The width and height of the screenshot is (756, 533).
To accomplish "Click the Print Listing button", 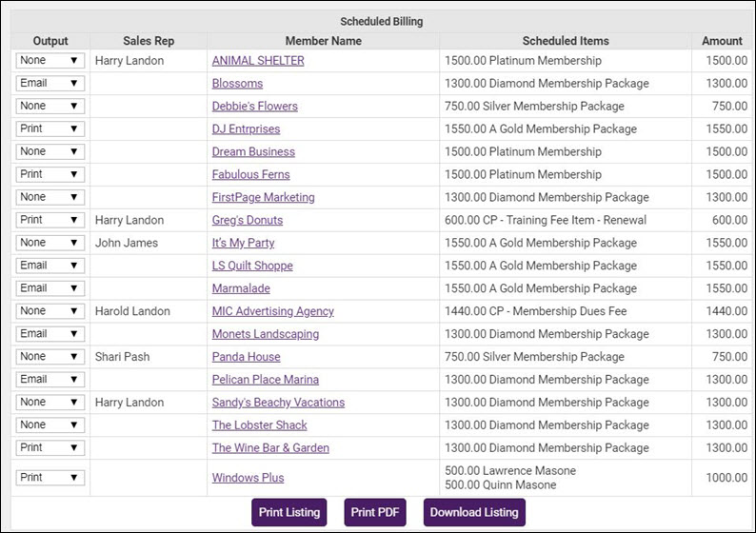I will coord(289,512).
